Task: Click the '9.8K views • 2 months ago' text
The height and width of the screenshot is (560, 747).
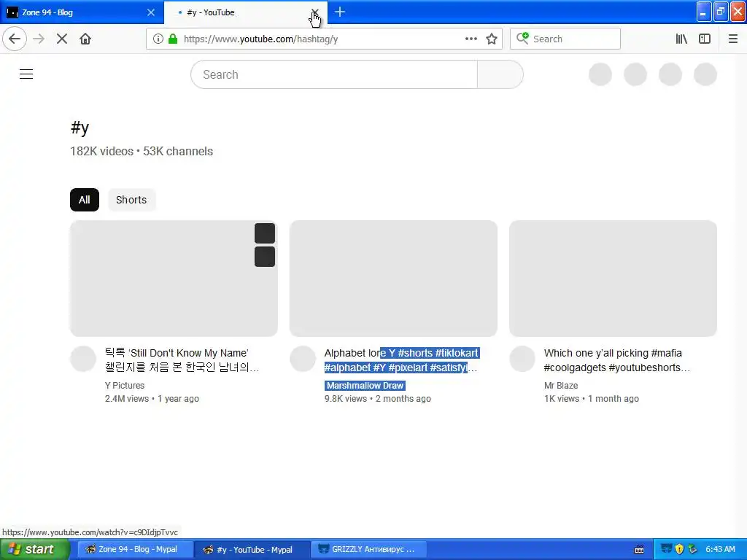Action: tap(378, 399)
